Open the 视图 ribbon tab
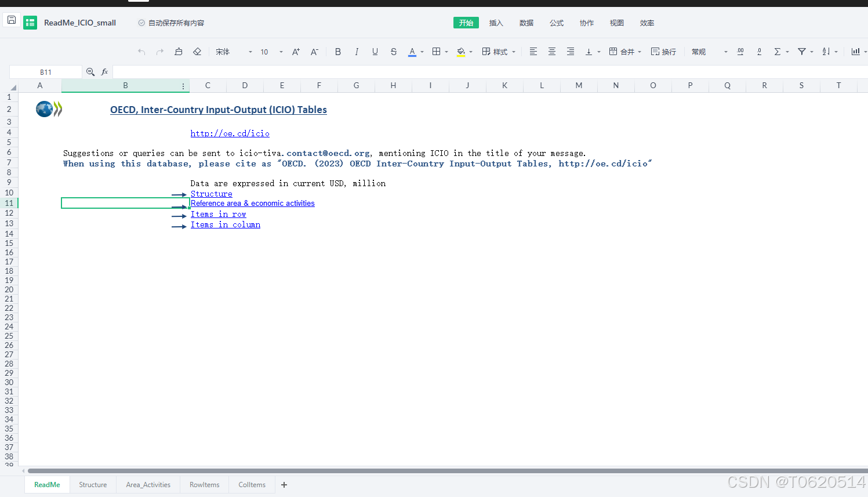 617,23
